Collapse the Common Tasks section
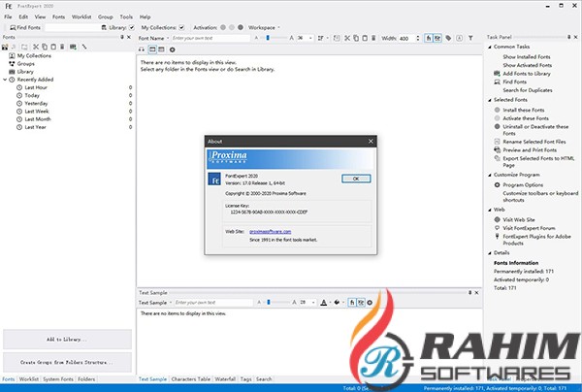 490,47
